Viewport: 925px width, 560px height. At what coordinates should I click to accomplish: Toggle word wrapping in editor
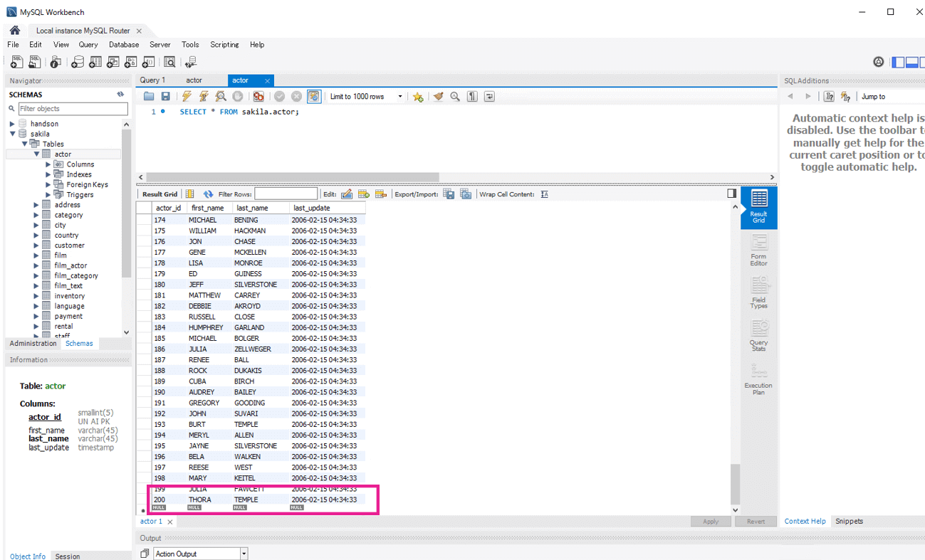(489, 97)
